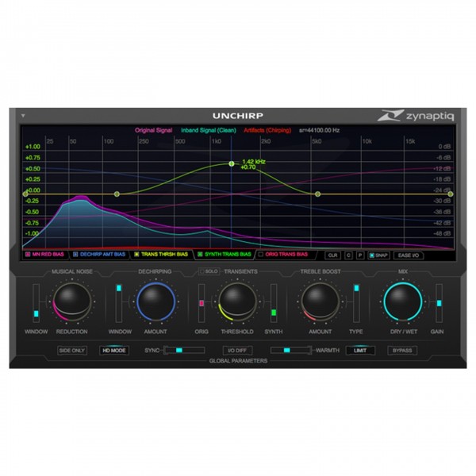Click the P paste button

tap(360, 255)
